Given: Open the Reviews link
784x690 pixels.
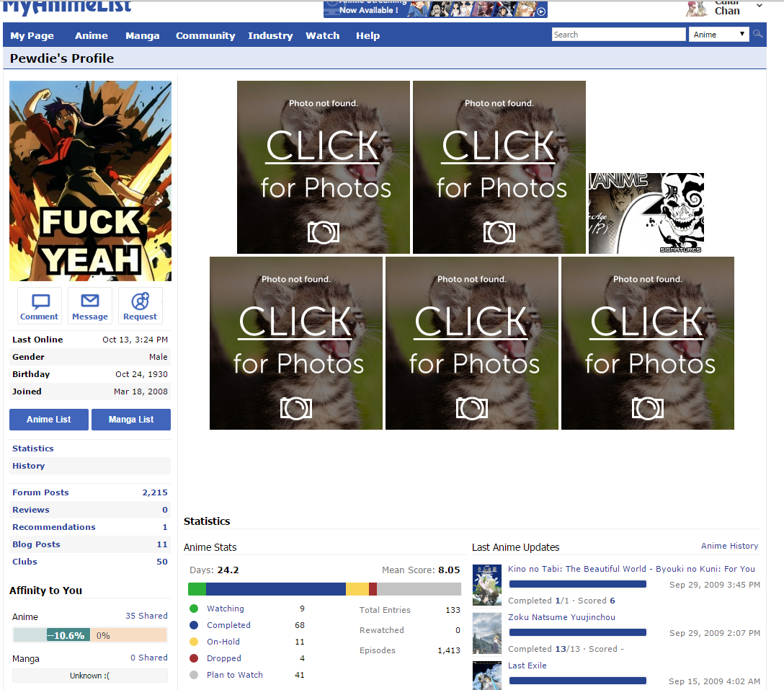Looking at the screenshot, I should 31,510.
